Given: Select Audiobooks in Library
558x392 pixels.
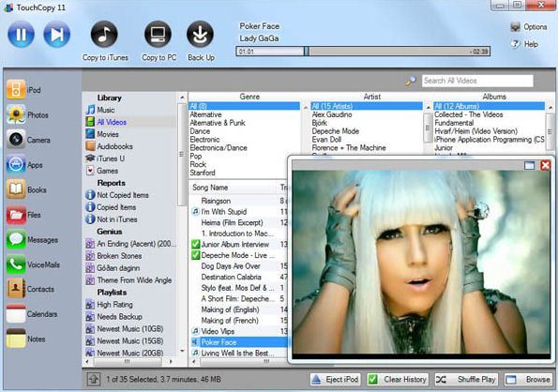Looking at the screenshot, I should click(109, 146).
